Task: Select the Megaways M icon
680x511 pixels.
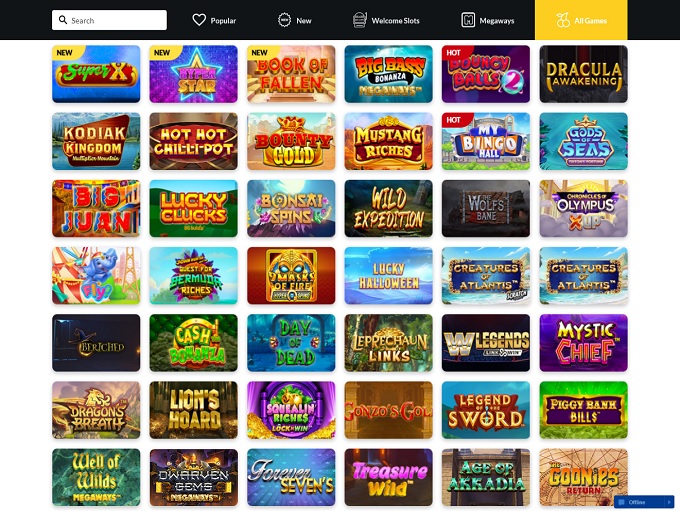Action: [468, 20]
